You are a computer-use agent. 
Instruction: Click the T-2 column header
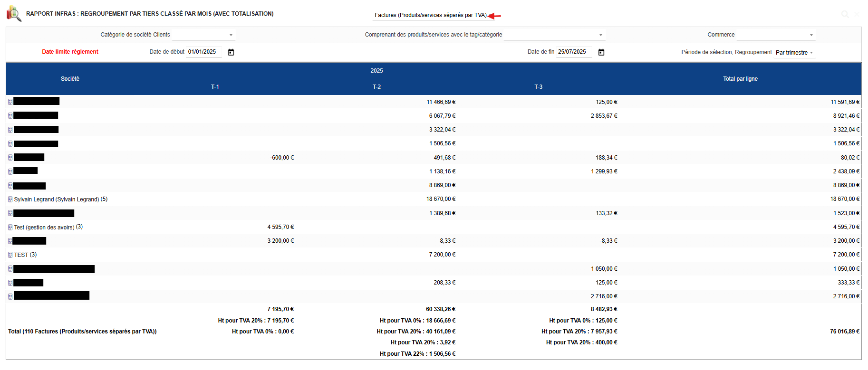point(376,87)
